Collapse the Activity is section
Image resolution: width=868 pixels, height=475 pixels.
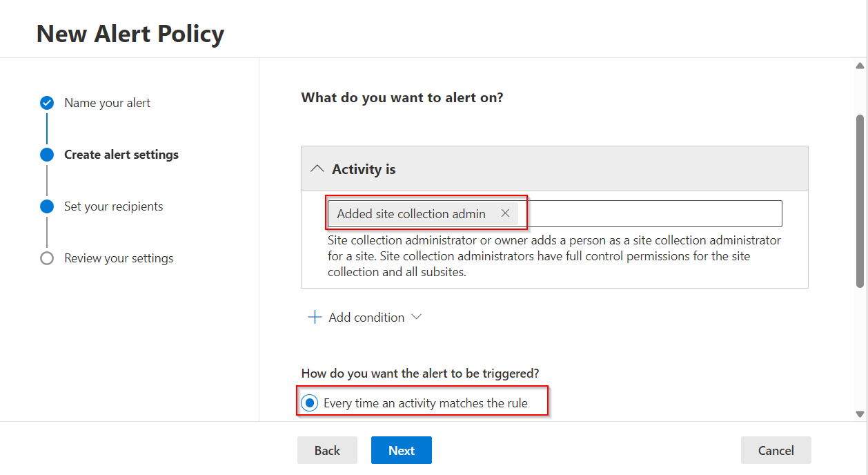[317, 168]
